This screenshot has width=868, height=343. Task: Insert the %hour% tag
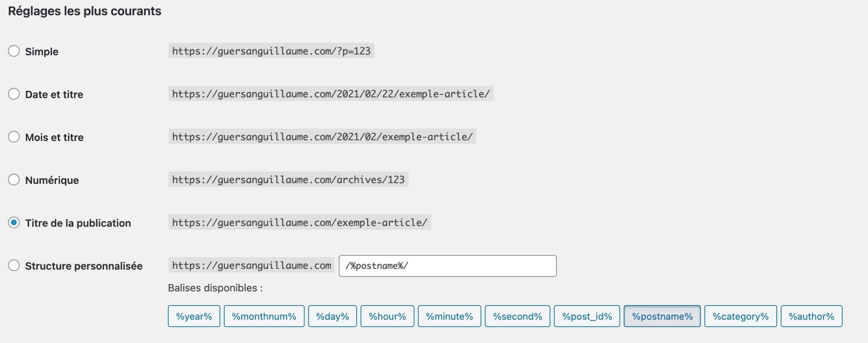click(x=387, y=316)
